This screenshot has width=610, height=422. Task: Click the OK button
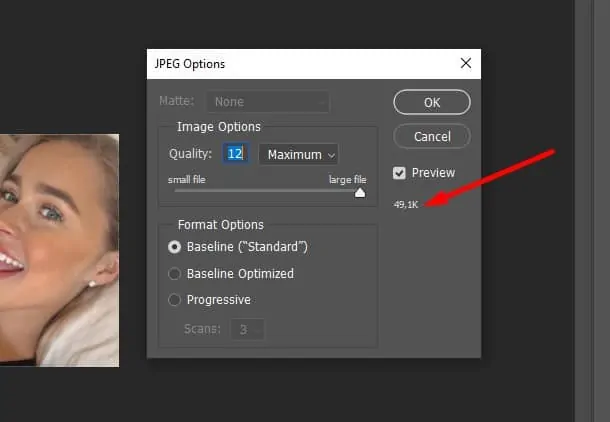tap(431, 102)
